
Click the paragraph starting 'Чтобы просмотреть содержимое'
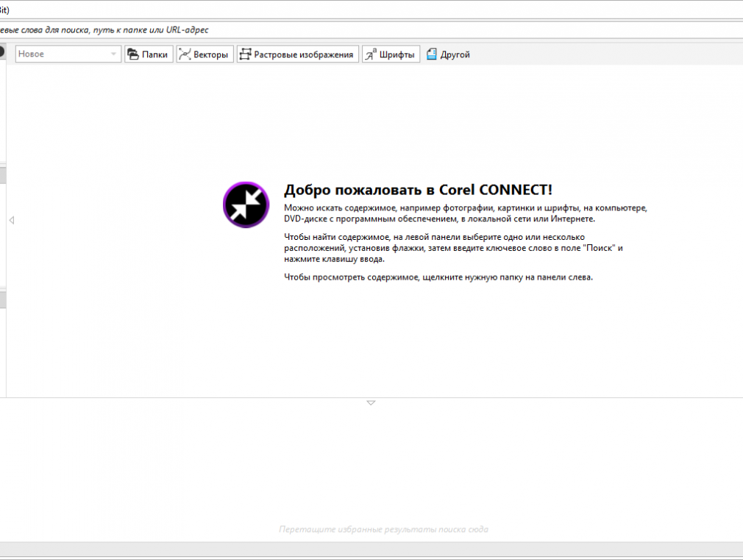click(438, 277)
